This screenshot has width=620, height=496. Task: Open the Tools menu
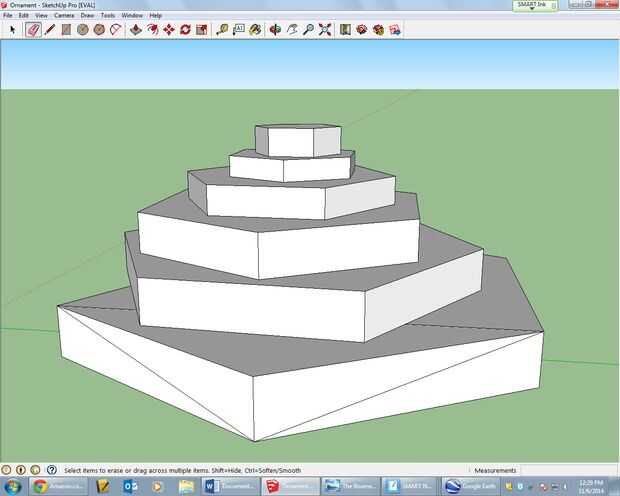tap(108, 15)
